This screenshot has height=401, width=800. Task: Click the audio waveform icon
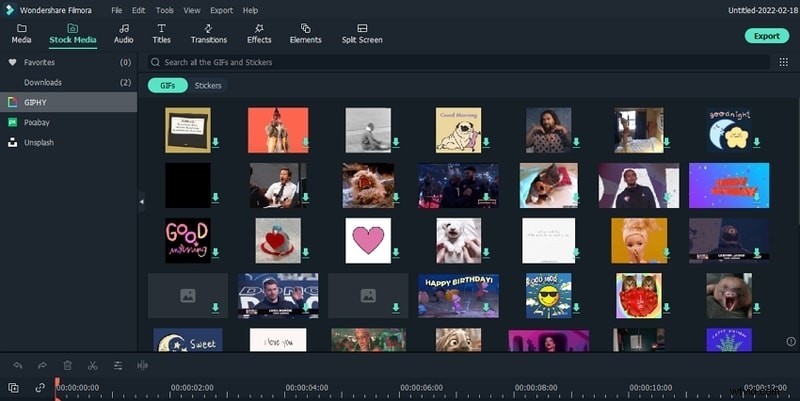click(142, 365)
